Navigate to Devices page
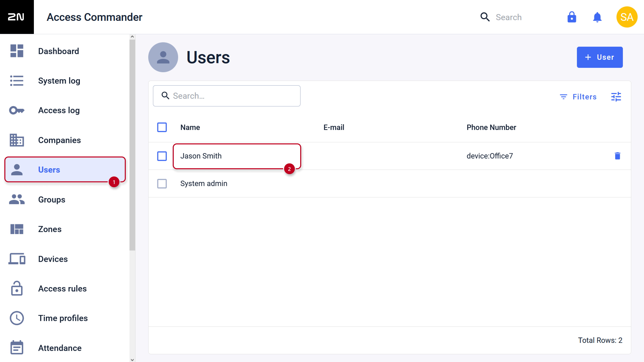 [53, 259]
